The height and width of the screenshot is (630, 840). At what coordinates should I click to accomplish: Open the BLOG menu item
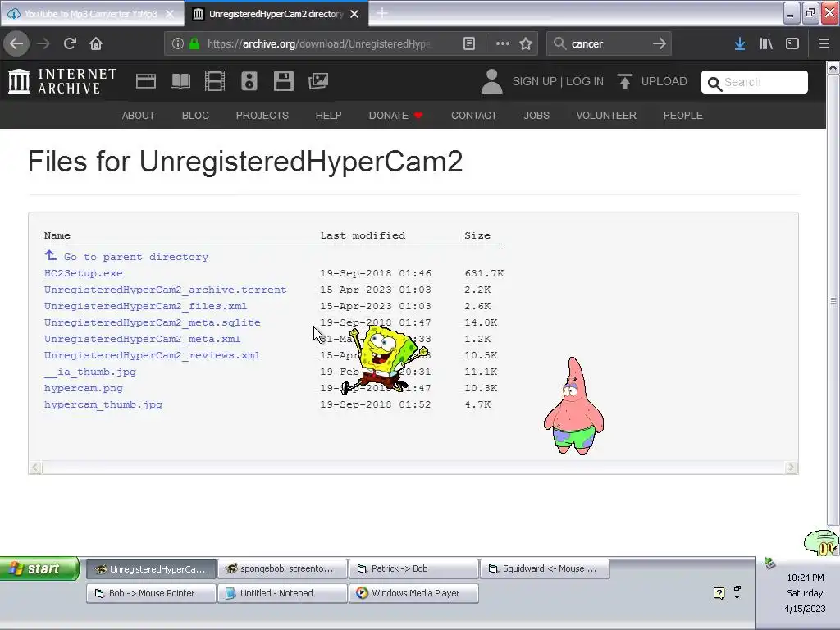pyautogui.click(x=195, y=115)
